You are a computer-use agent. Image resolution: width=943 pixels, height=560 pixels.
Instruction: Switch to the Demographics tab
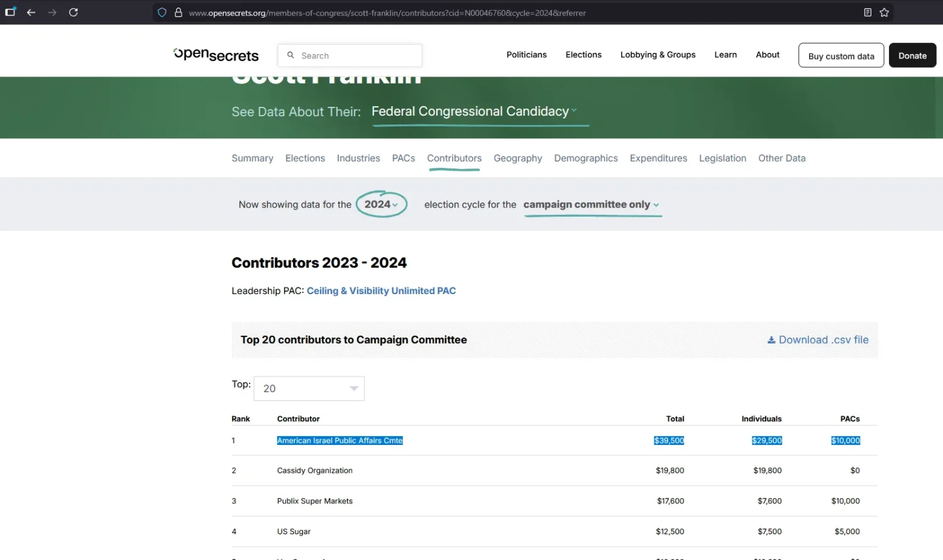[586, 158]
